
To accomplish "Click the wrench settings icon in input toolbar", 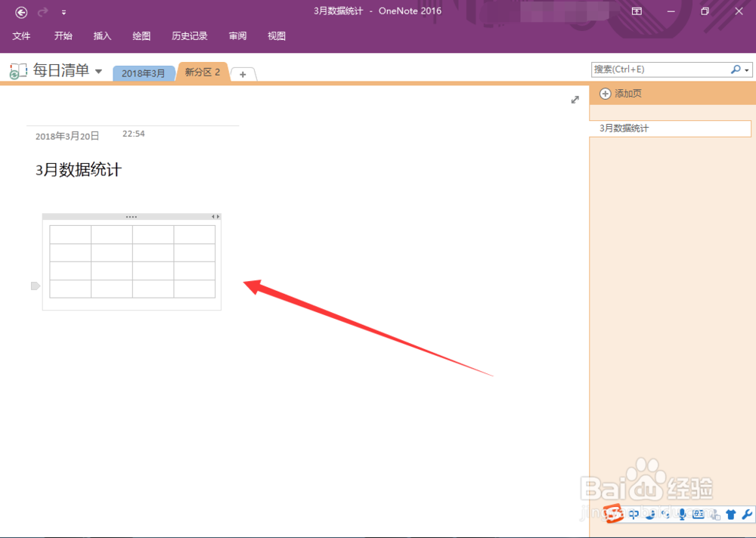I will click(747, 514).
